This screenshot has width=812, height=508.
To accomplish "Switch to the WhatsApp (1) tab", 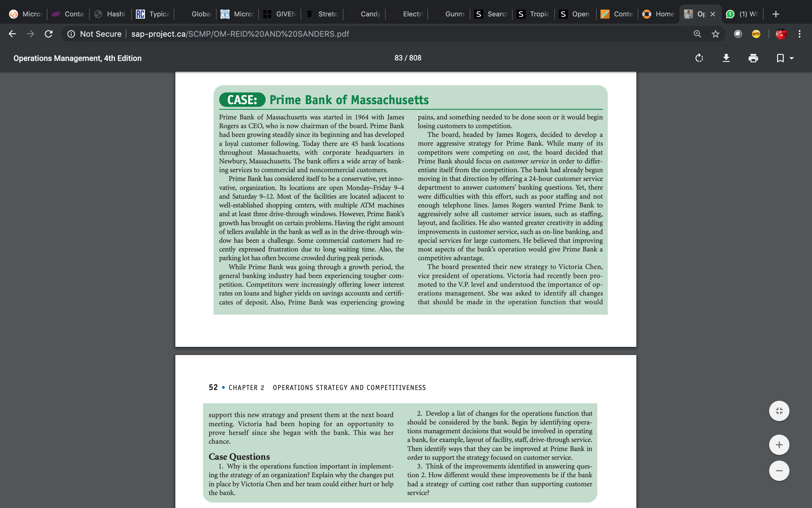I will pyautogui.click(x=743, y=14).
